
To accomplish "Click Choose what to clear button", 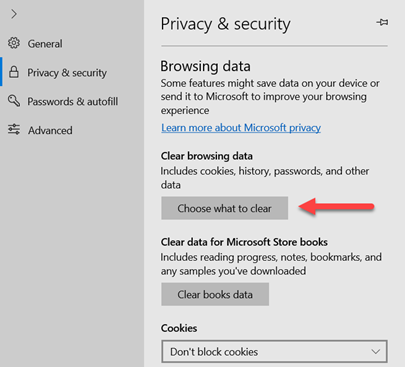I will tap(225, 208).
